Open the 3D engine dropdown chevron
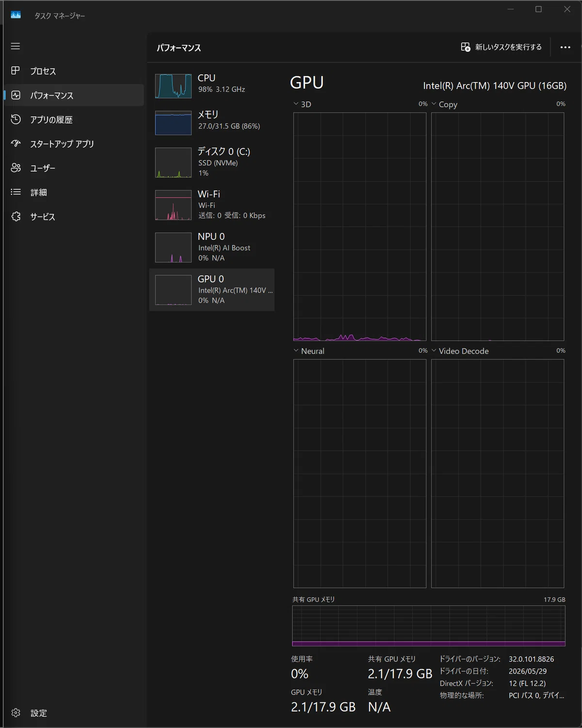 point(296,104)
